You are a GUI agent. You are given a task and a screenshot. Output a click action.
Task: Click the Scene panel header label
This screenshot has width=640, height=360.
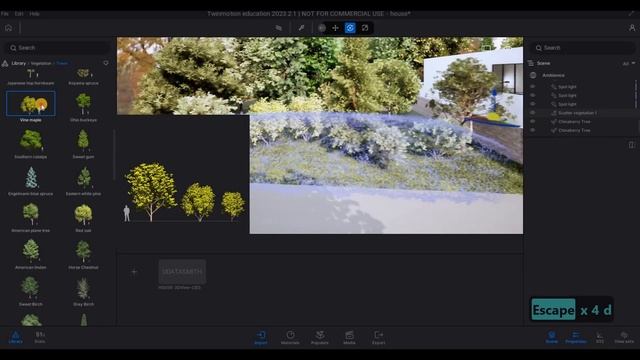(543, 63)
